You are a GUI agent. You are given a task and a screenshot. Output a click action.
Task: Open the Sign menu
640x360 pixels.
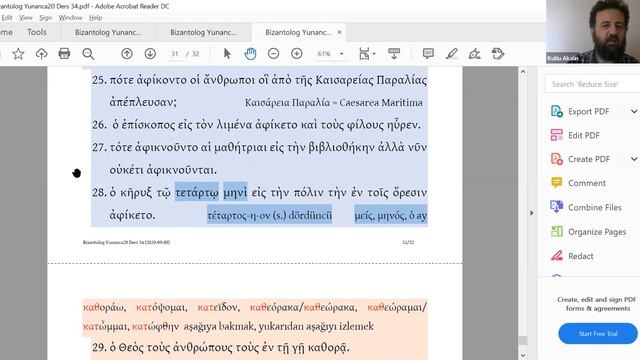(x=46, y=18)
